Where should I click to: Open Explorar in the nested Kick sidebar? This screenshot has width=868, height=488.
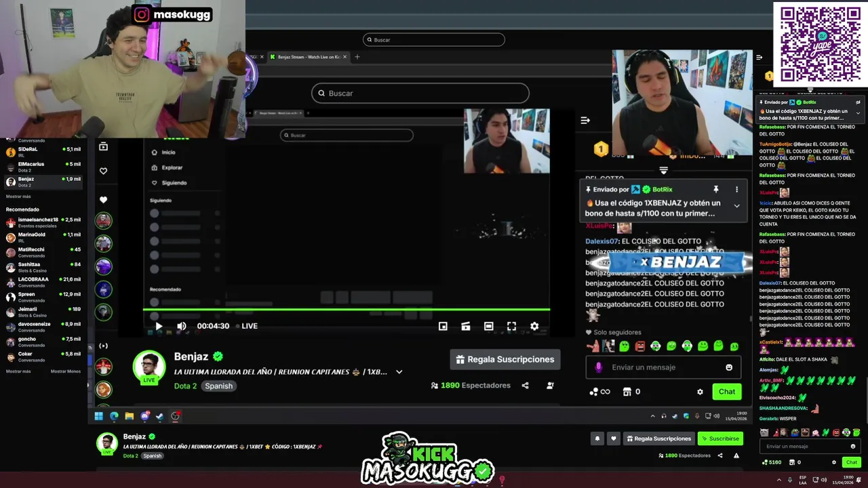(x=167, y=167)
